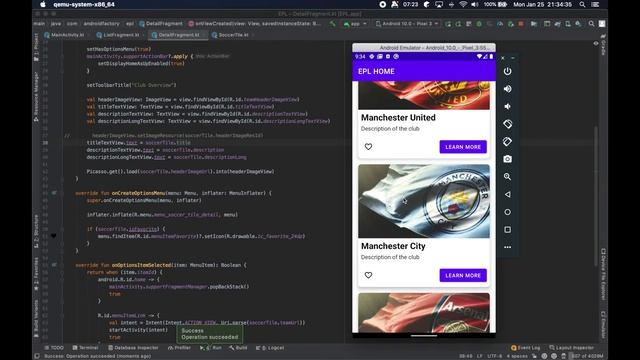The height and width of the screenshot is (360, 640).
Task: Open the Layout Inspector panel
Action: click(x=571, y=348)
